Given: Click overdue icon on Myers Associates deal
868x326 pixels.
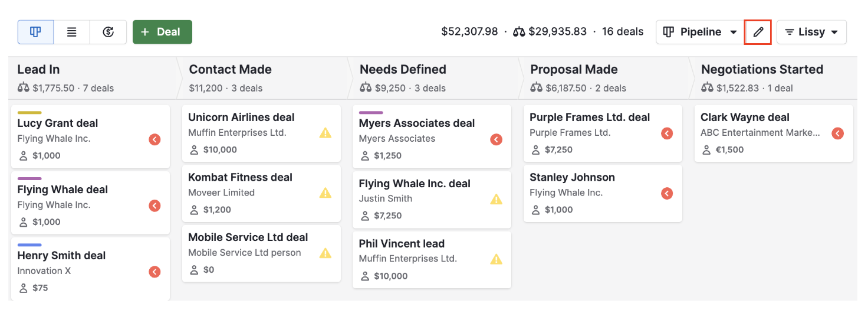Looking at the screenshot, I should tap(497, 139).
